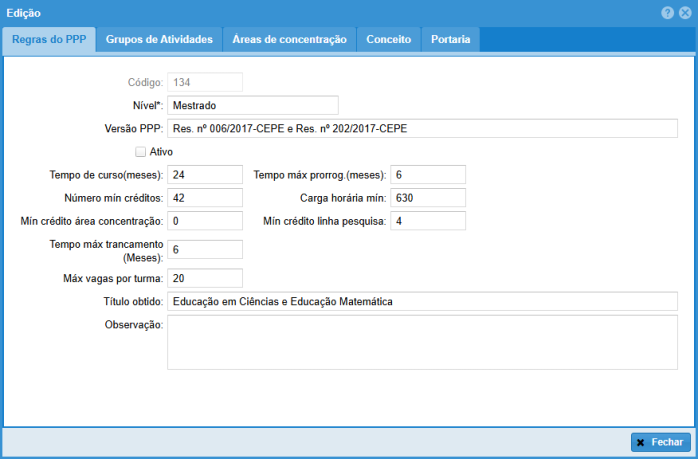Screen dimensions: 698x459
Task: Click the Carga horária mín field
Action: point(428,198)
